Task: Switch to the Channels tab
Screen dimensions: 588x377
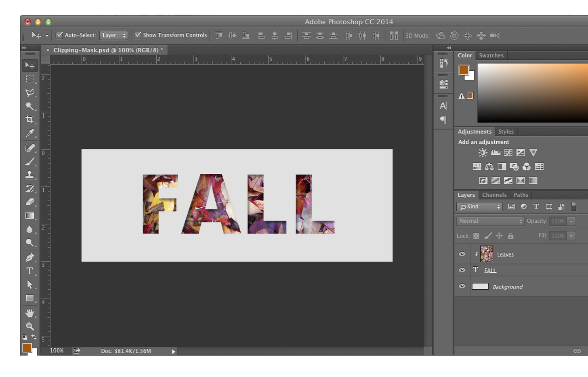Action: (494, 195)
